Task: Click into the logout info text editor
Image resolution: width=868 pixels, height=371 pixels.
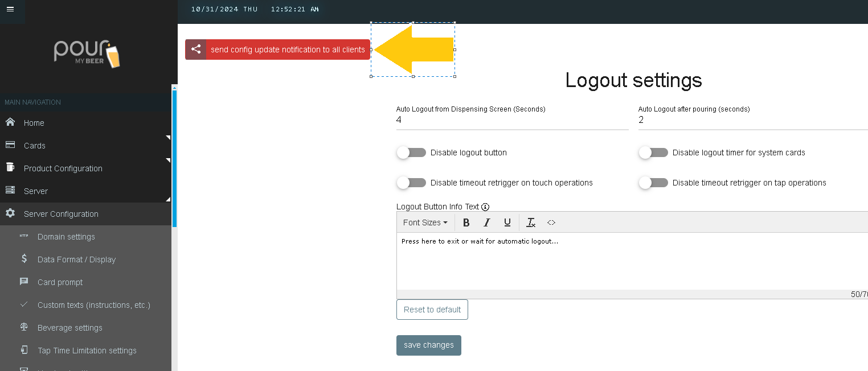Action: pos(632,262)
